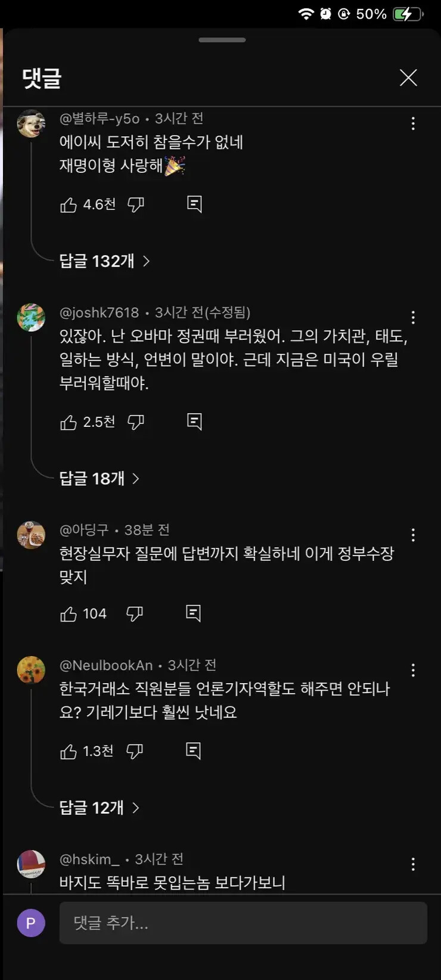Image resolution: width=441 pixels, height=980 pixels.
Task: Tap reply icon on @joshk7618 comment
Action: coord(194,422)
